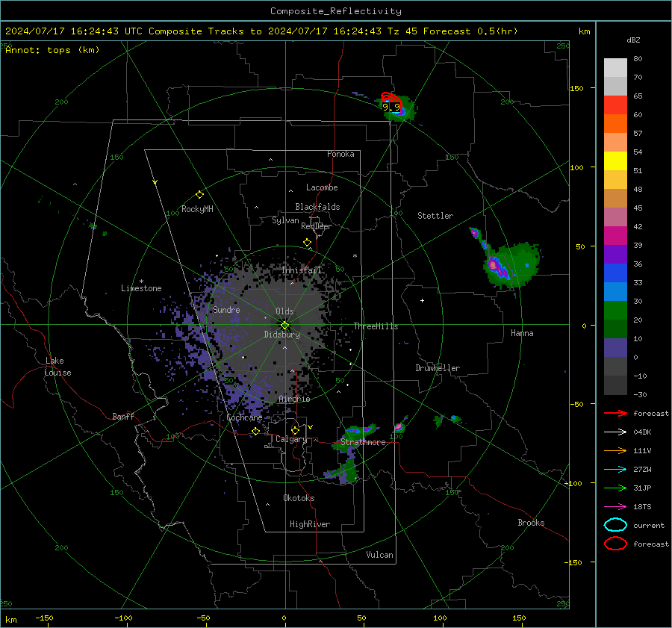Click the HighRiver town label

coord(310,524)
